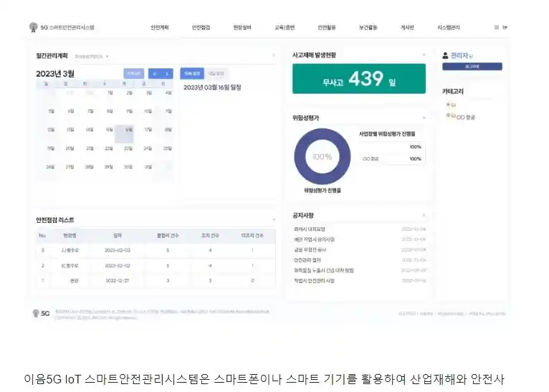Click the 5G antenna logo icon

point(33,27)
